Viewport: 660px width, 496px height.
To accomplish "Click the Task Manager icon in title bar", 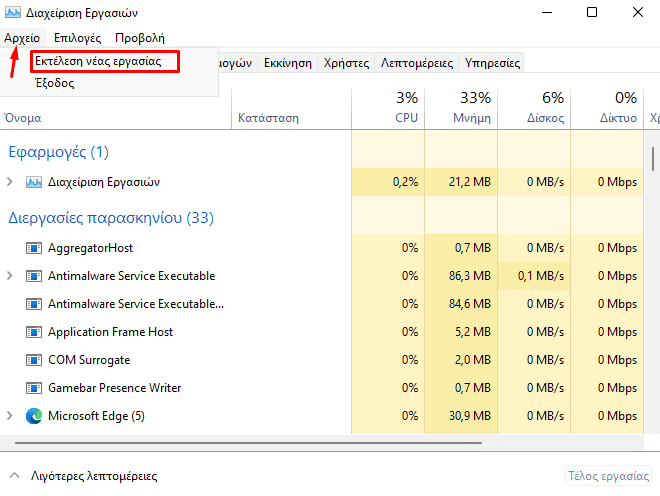I will [12, 13].
